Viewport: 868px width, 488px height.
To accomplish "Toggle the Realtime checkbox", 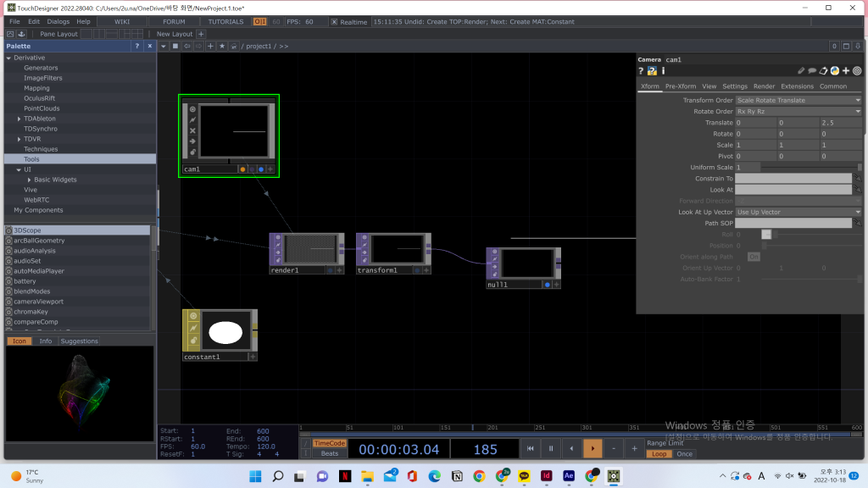I will [334, 22].
